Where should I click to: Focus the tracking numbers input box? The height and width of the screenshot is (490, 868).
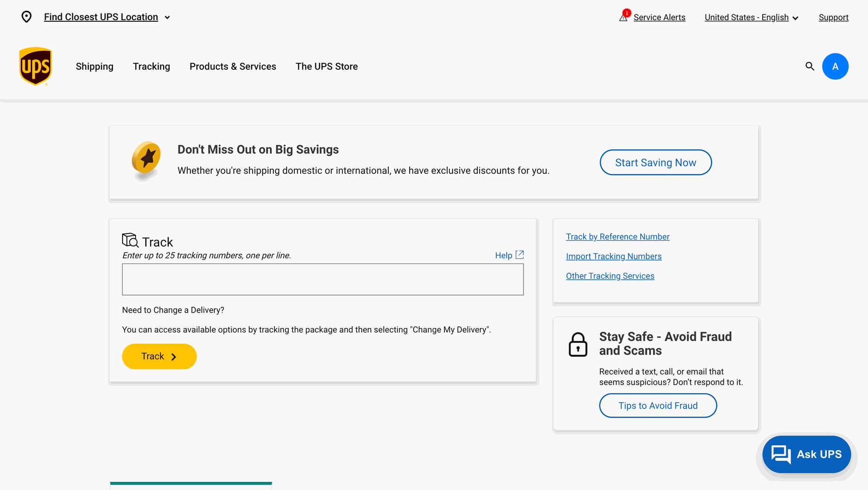[x=323, y=280]
